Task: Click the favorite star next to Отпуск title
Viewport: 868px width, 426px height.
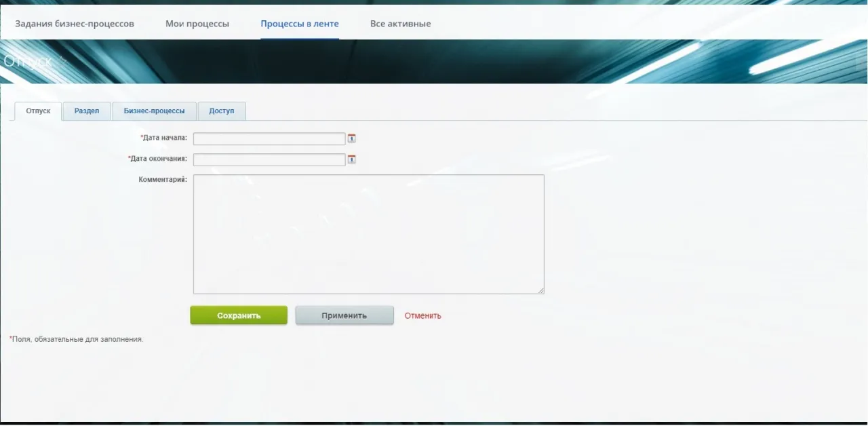Action: coord(62,61)
